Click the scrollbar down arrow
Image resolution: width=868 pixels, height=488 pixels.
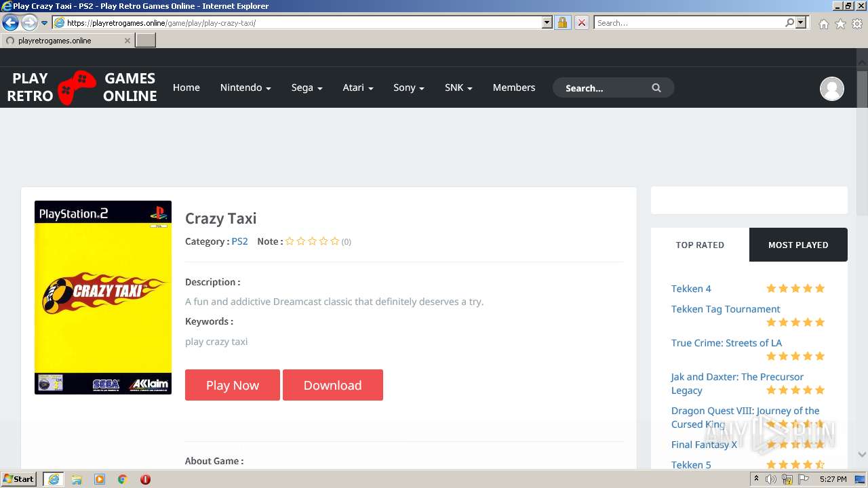(x=862, y=455)
